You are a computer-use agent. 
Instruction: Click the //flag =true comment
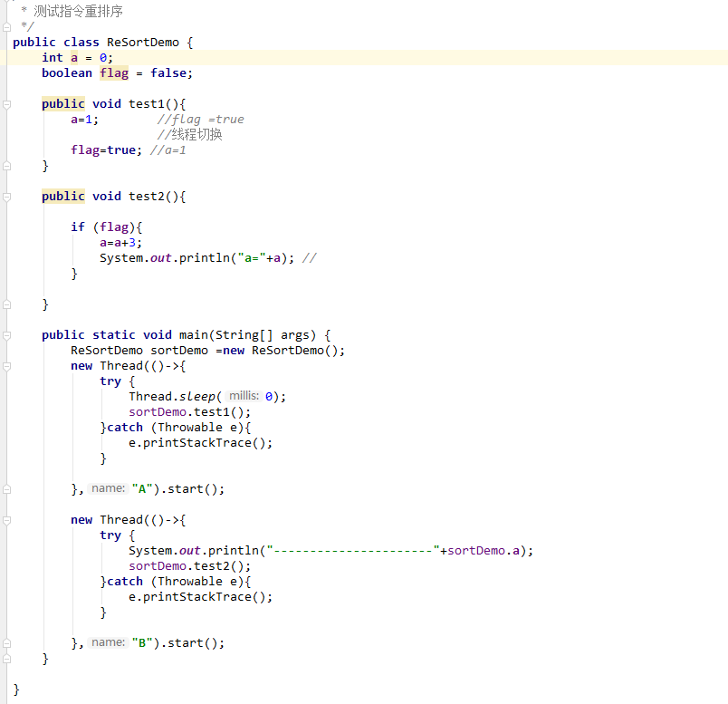[x=200, y=120]
